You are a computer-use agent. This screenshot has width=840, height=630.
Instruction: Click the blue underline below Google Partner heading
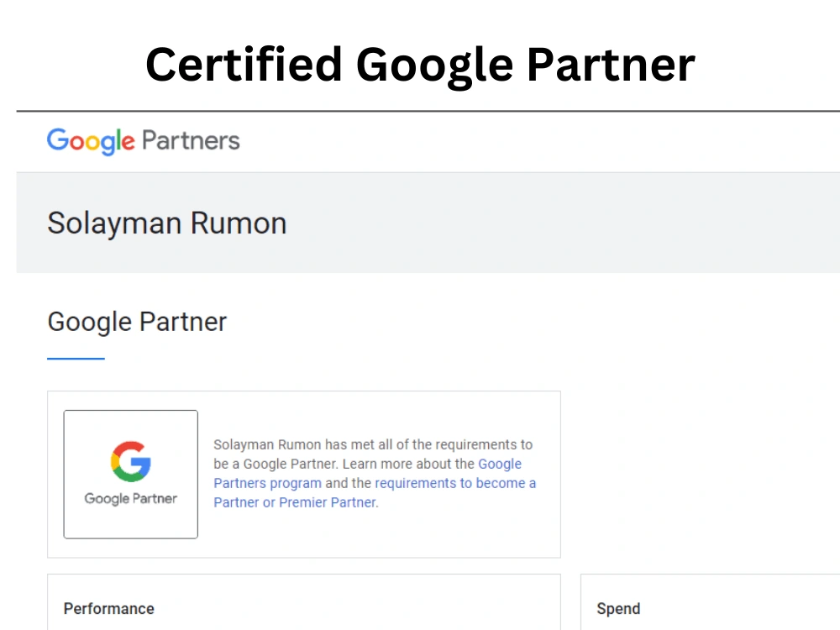(76, 359)
